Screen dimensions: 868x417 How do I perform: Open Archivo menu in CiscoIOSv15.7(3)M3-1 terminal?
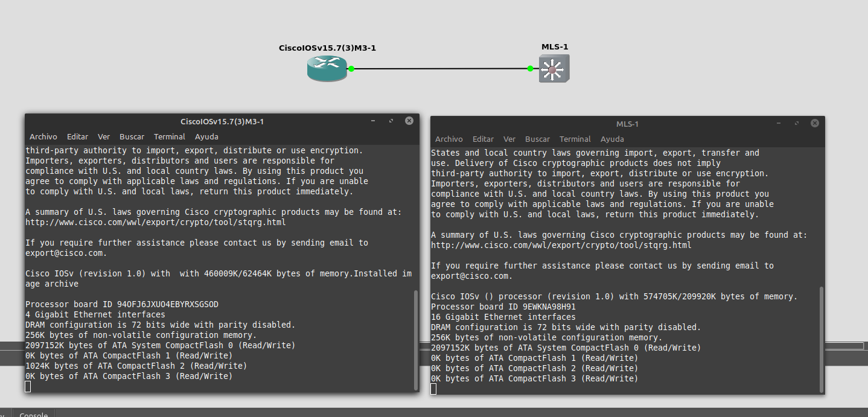pyautogui.click(x=43, y=137)
